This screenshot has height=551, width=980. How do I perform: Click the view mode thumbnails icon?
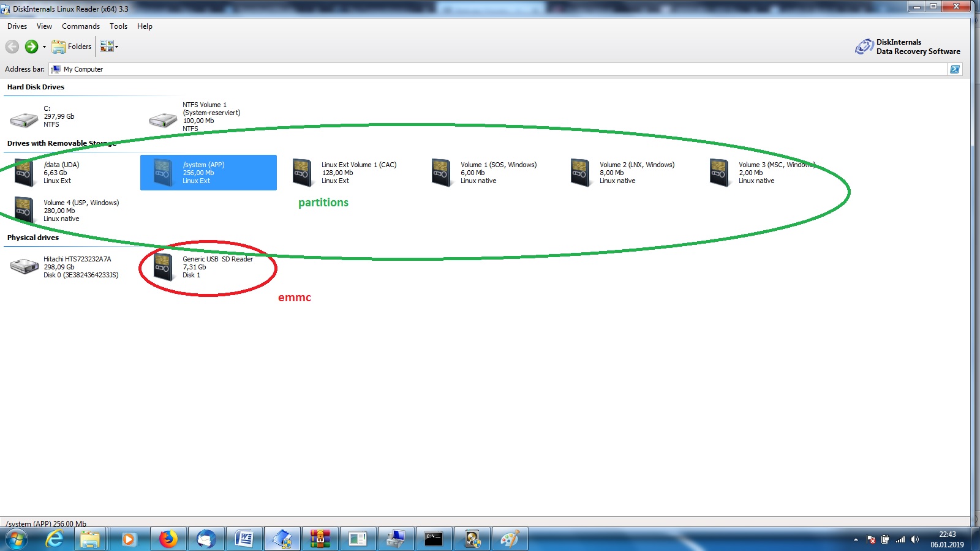point(107,47)
